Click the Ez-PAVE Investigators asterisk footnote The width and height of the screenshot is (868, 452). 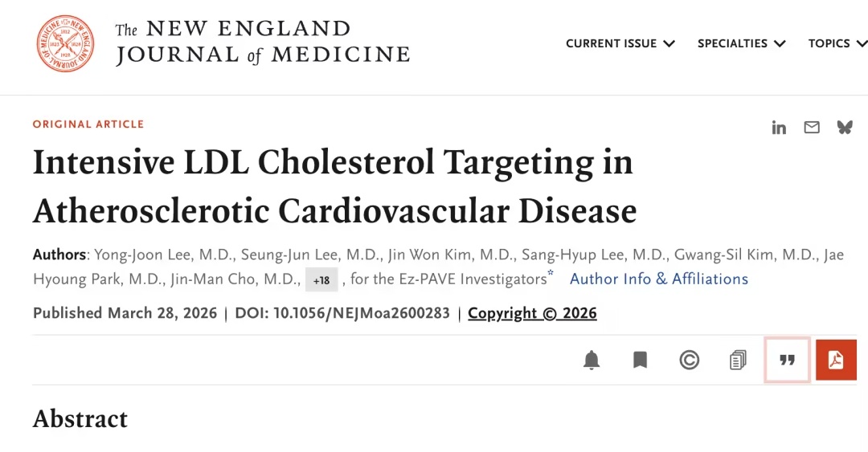coord(551,275)
